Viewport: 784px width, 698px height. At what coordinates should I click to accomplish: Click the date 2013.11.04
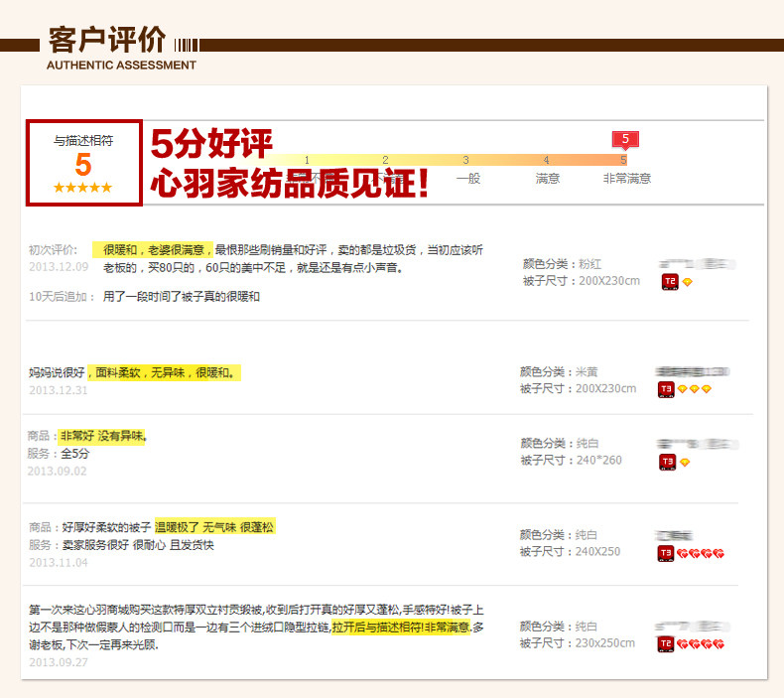click(x=59, y=563)
